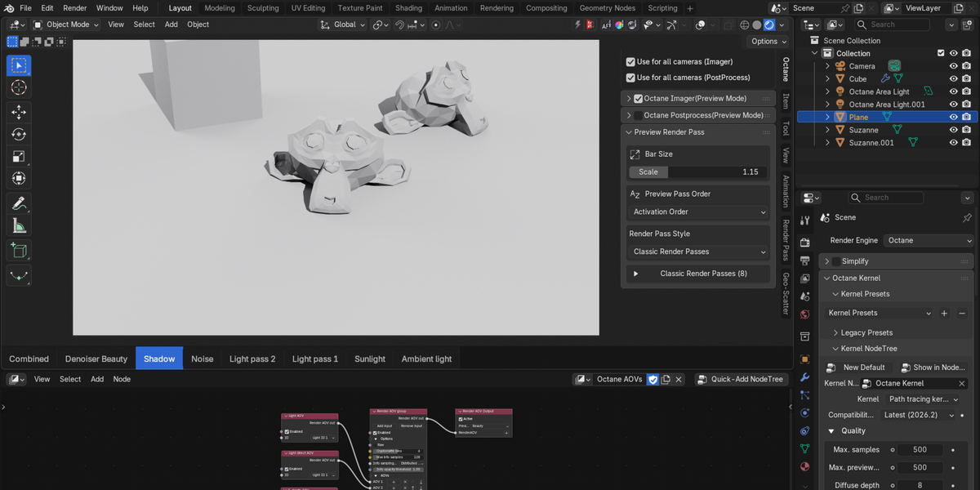Enable Use for all cameras (Imager)

tap(630, 62)
